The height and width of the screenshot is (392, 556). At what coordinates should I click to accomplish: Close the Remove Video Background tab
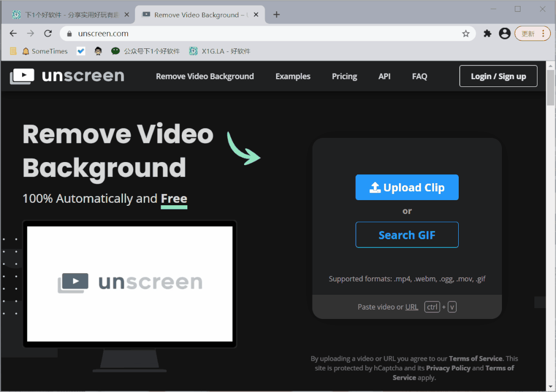pyautogui.click(x=256, y=14)
